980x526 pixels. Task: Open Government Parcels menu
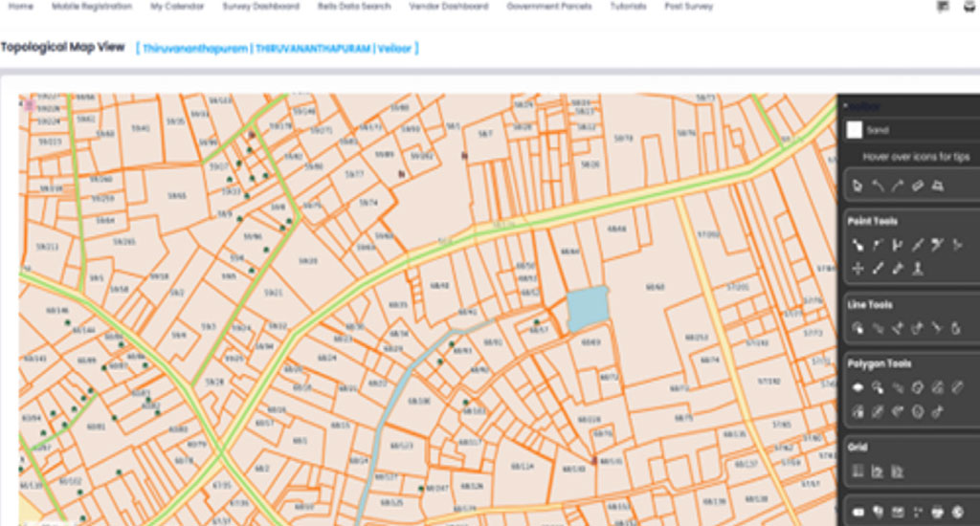point(548,7)
